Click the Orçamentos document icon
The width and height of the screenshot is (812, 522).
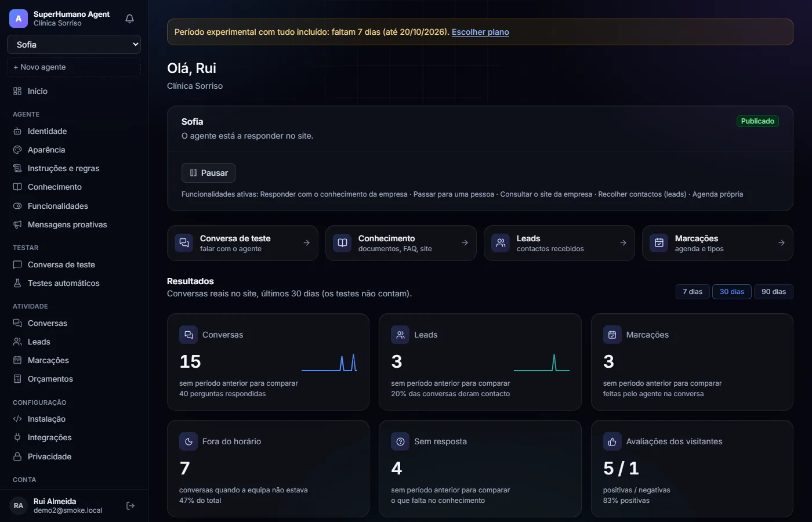[17, 379]
